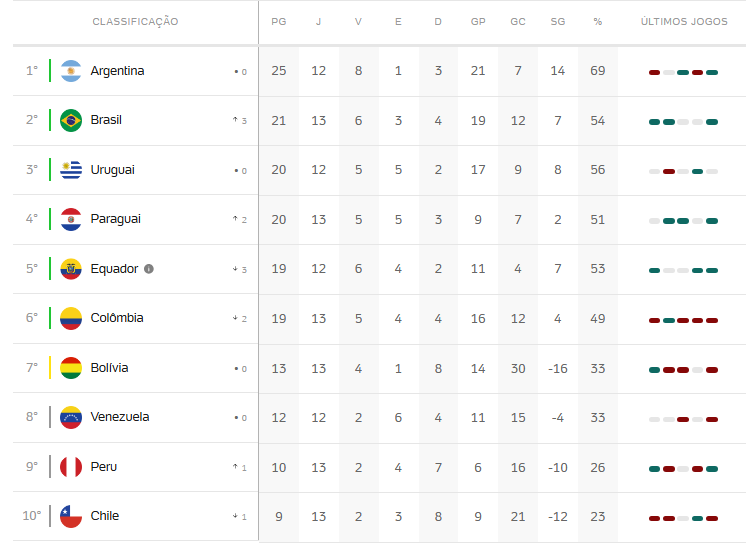Click Colômbia's first last-games result marker
Viewport: 746px width, 547px height.
655,320
